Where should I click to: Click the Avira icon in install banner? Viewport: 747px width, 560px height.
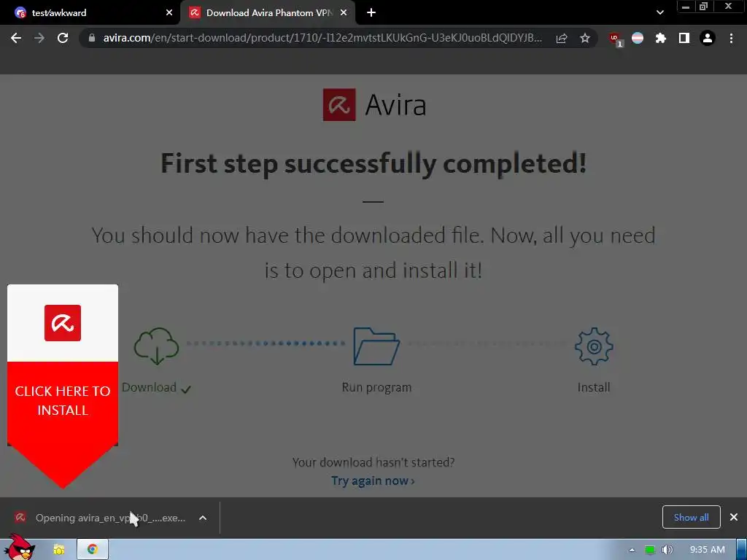pyautogui.click(x=63, y=323)
